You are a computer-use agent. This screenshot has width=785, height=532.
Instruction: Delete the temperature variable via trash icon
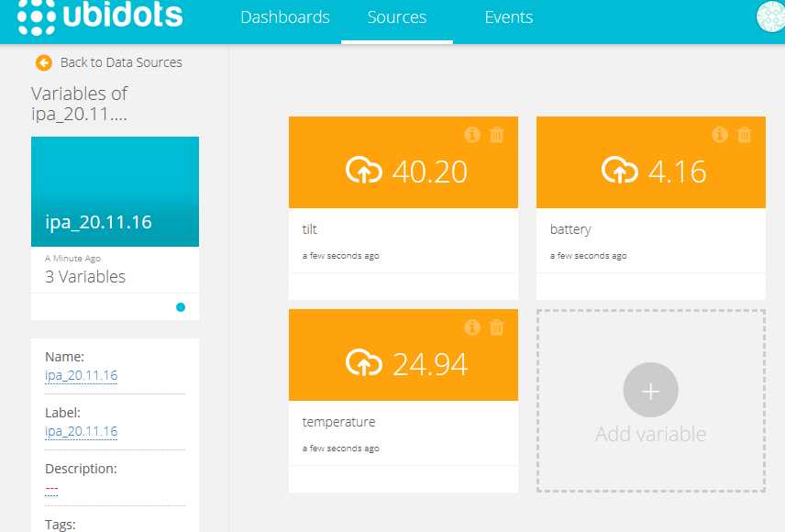(497, 327)
